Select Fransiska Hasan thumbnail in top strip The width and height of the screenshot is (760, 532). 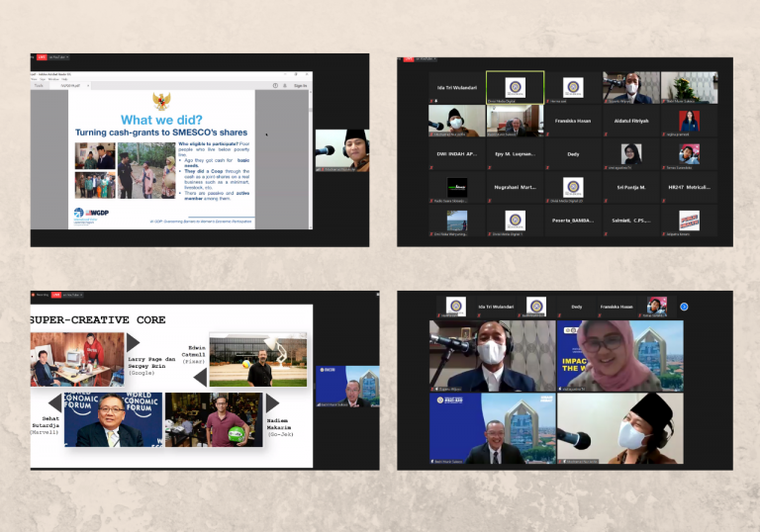617,307
